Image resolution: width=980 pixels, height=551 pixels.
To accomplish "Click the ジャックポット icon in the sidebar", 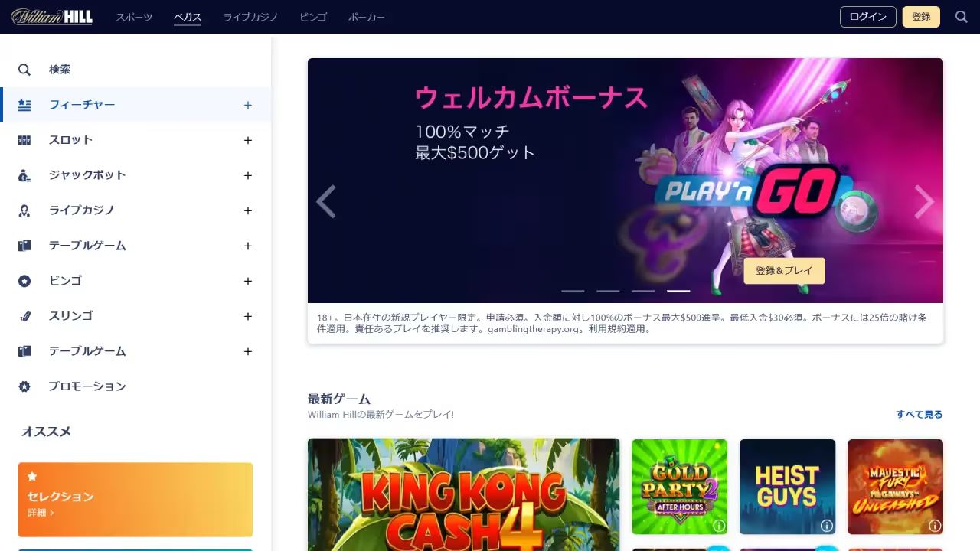I will tap(24, 175).
